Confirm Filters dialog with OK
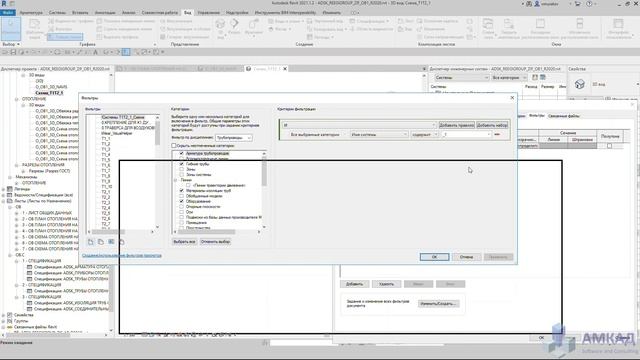The height and width of the screenshot is (360, 640). [x=434, y=257]
